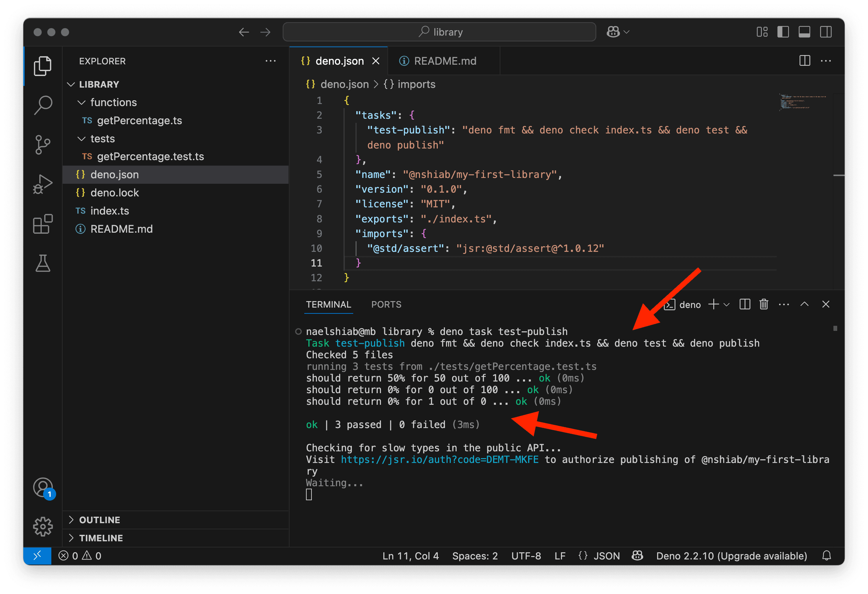
Task: Create a new terminal with plus icon
Action: (x=713, y=304)
